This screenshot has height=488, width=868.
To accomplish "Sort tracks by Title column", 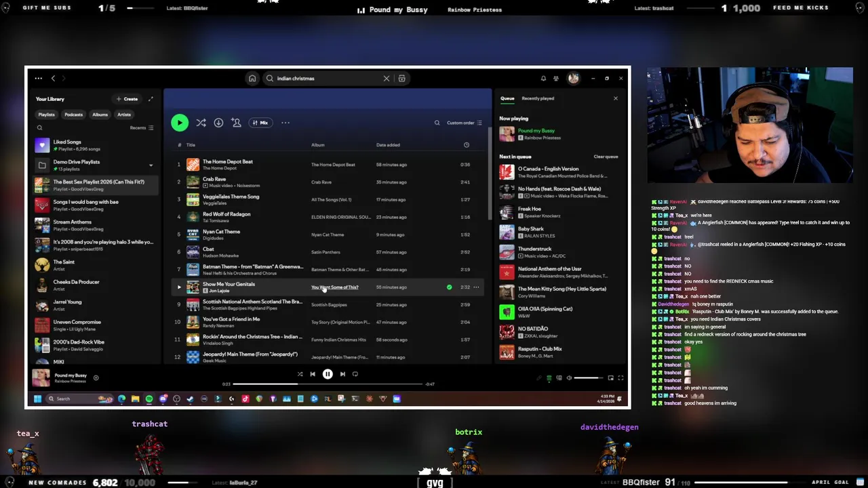I will [191, 145].
